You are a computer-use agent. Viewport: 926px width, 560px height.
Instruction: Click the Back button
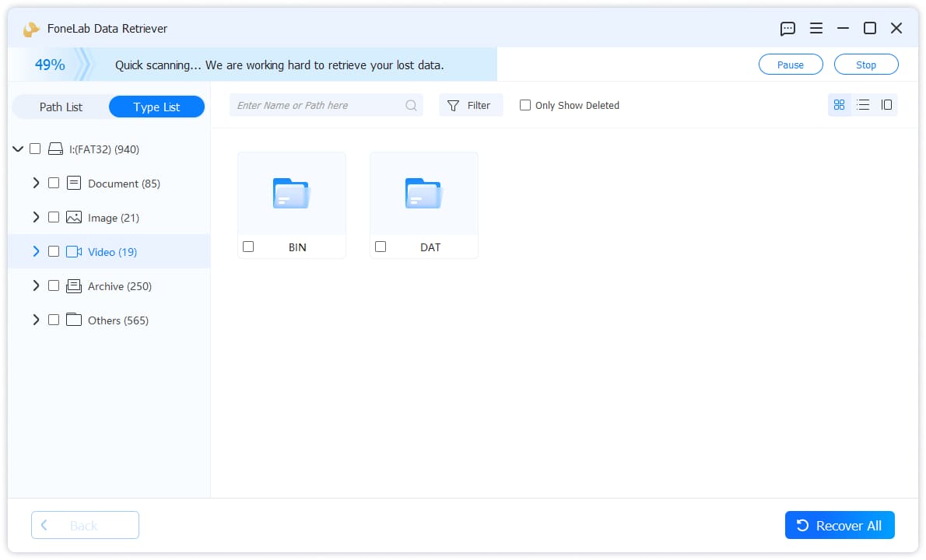click(85, 525)
